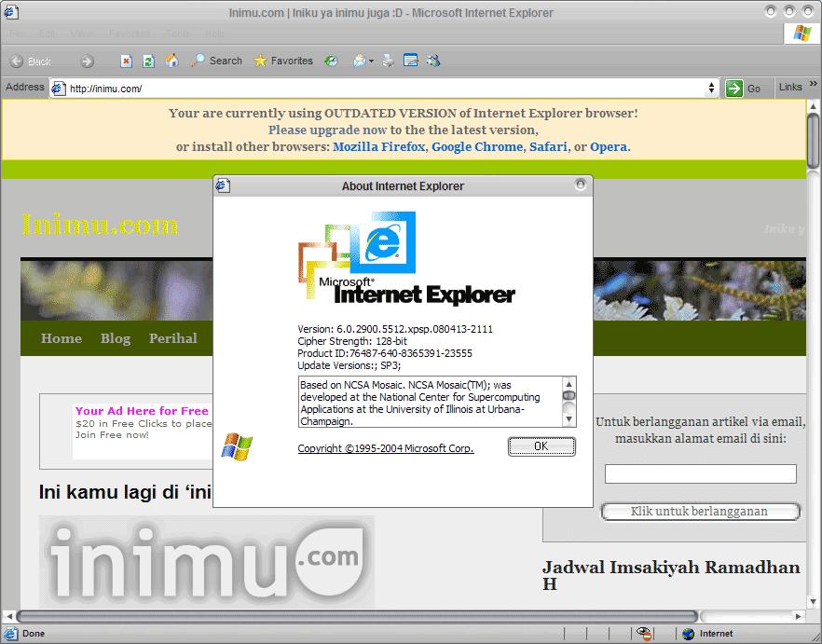The image size is (822, 644).
Task: Click OK in About Internet Explorer dialog
Action: (x=541, y=446)
